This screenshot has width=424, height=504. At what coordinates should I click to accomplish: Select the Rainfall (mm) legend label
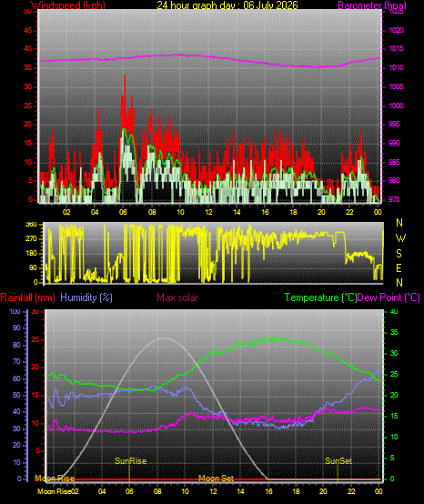27,297
